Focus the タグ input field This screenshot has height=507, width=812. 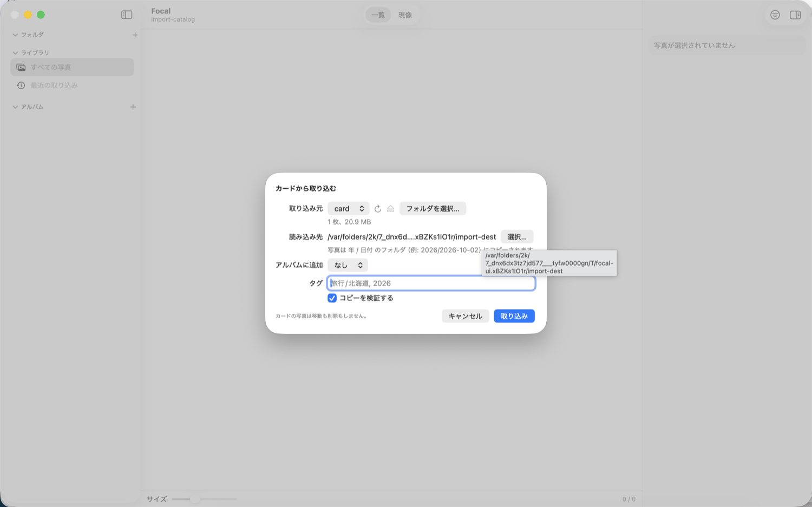pyautogui.click(x=431, y=283)
